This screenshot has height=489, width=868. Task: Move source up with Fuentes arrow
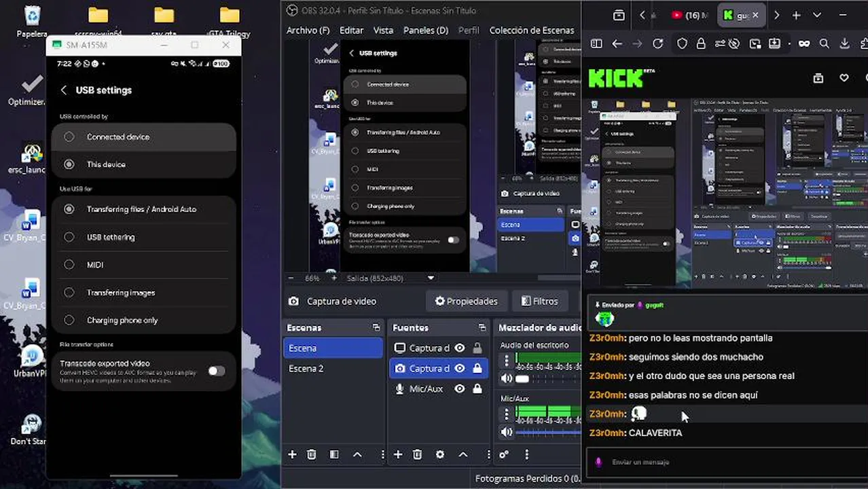[463, 454]
